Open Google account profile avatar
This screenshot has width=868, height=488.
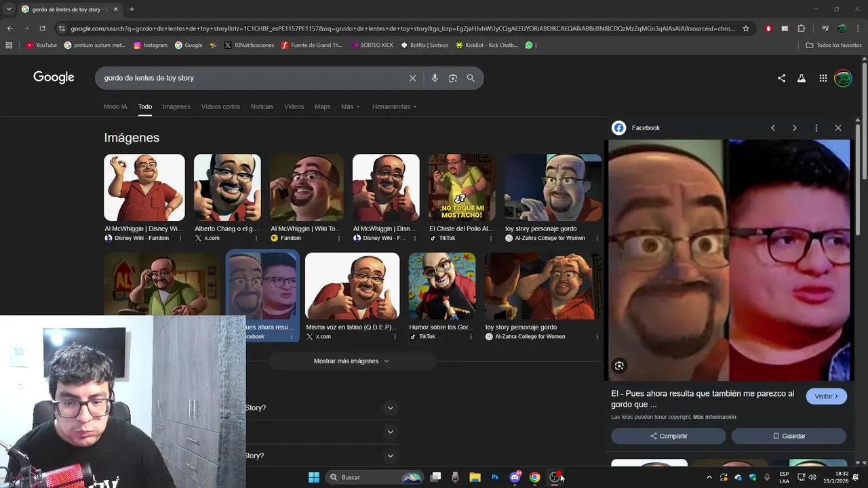tap(843, 78)
